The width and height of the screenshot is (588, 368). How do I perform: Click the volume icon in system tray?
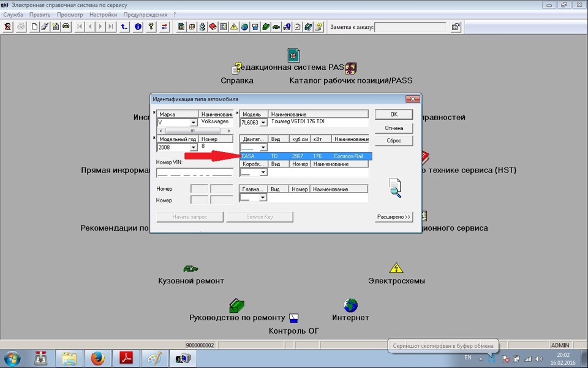point(538,359)
